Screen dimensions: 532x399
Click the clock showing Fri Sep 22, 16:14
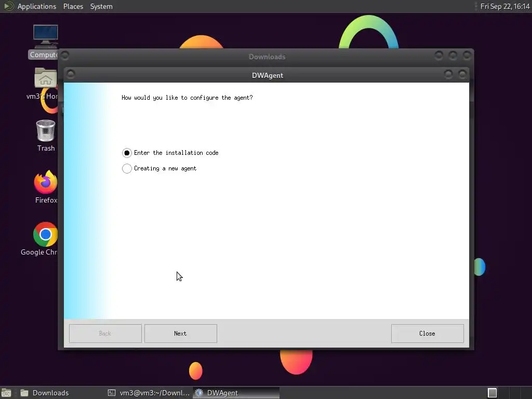505,6
